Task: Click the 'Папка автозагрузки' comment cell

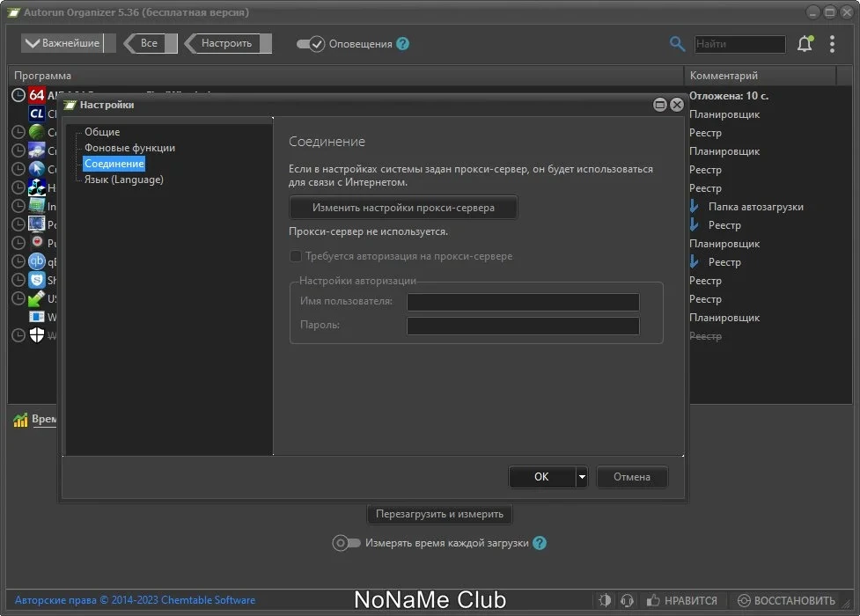Action: click(756, 207)
